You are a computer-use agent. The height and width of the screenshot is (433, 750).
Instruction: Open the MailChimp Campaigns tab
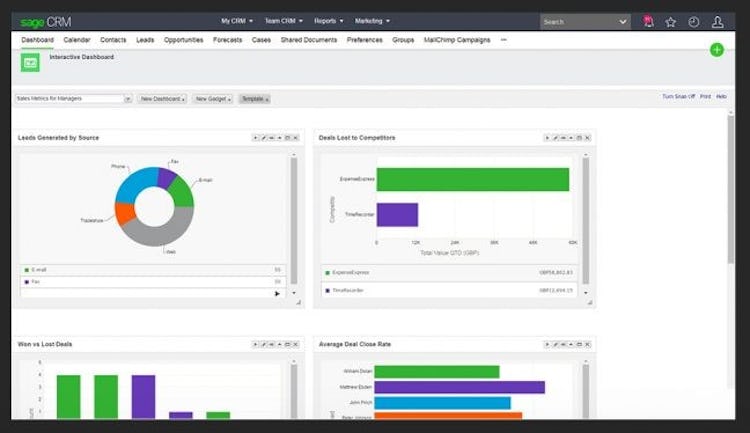pyautogui.click(x=457, y=40)
